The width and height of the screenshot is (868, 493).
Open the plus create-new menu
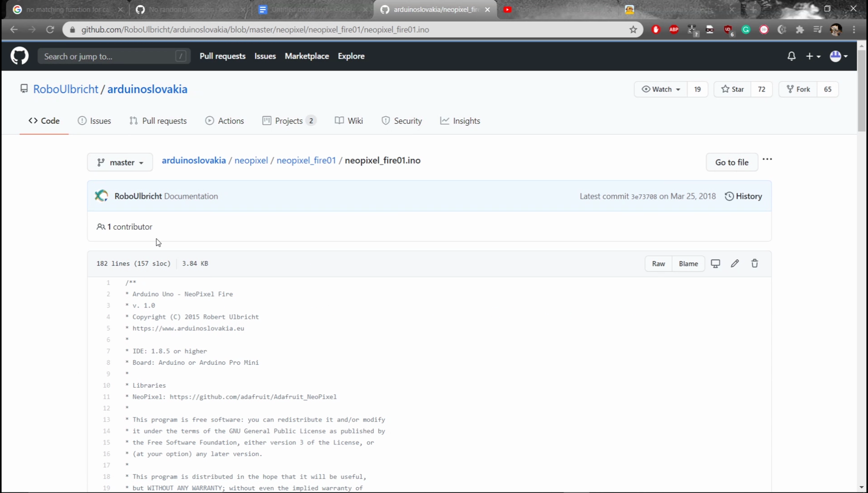pyautogui.click(x=813, y=56)
